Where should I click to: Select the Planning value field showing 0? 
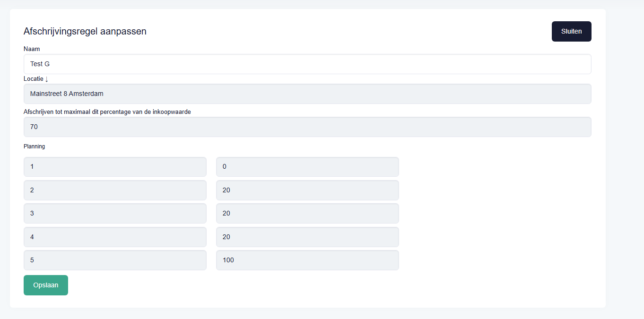click(x=307, y=166)
